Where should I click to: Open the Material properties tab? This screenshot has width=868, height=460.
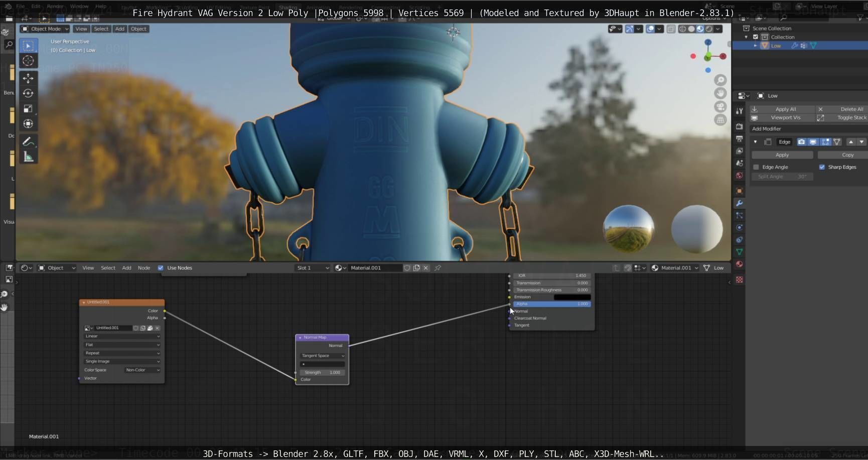[x=739, y=264]
